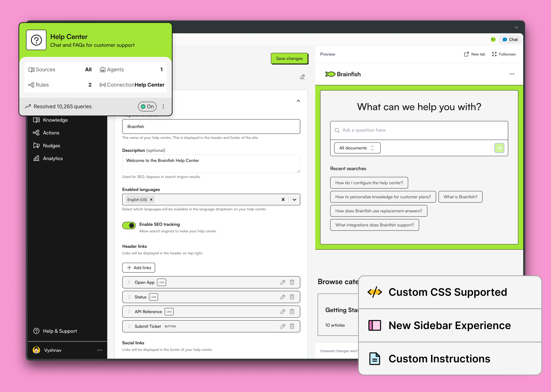The image size is (551, 392).
Task: Delete the Submit Ticket button entry
Action: (x=292, y=326)
